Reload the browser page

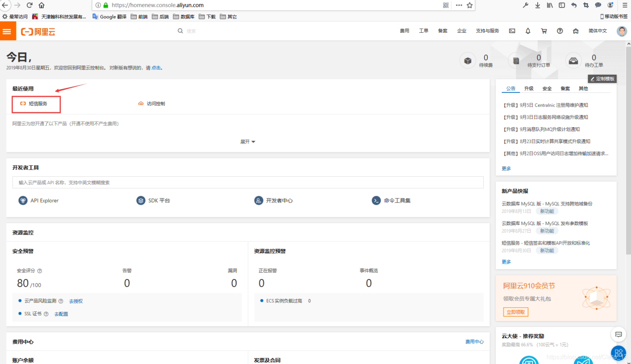click(x=29, y=5)
